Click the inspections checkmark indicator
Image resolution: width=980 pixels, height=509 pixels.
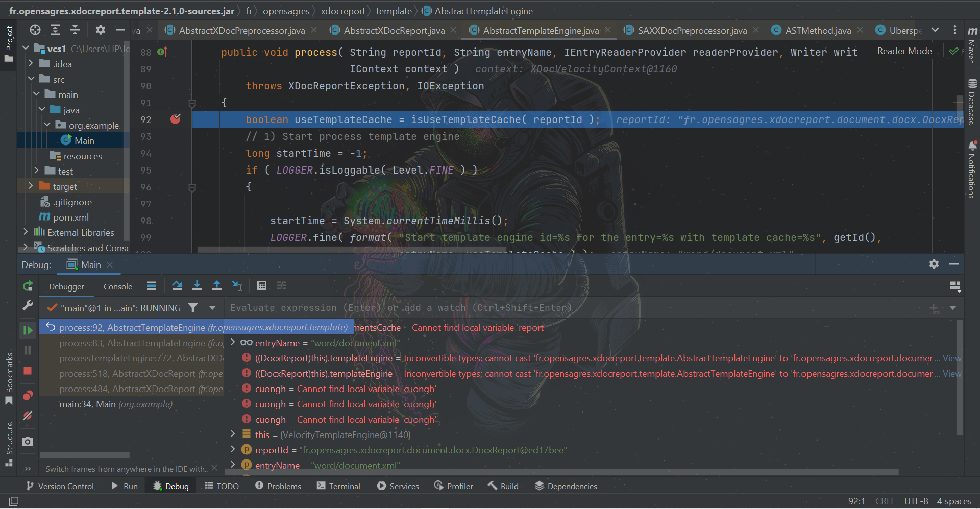[953, 51]
